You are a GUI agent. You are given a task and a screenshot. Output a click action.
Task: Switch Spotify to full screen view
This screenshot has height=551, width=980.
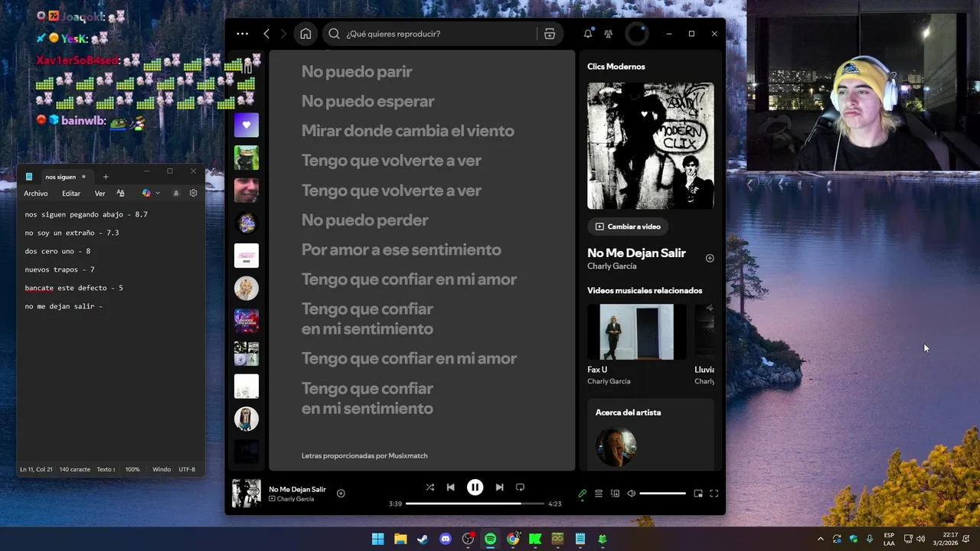tap(714, 494)
